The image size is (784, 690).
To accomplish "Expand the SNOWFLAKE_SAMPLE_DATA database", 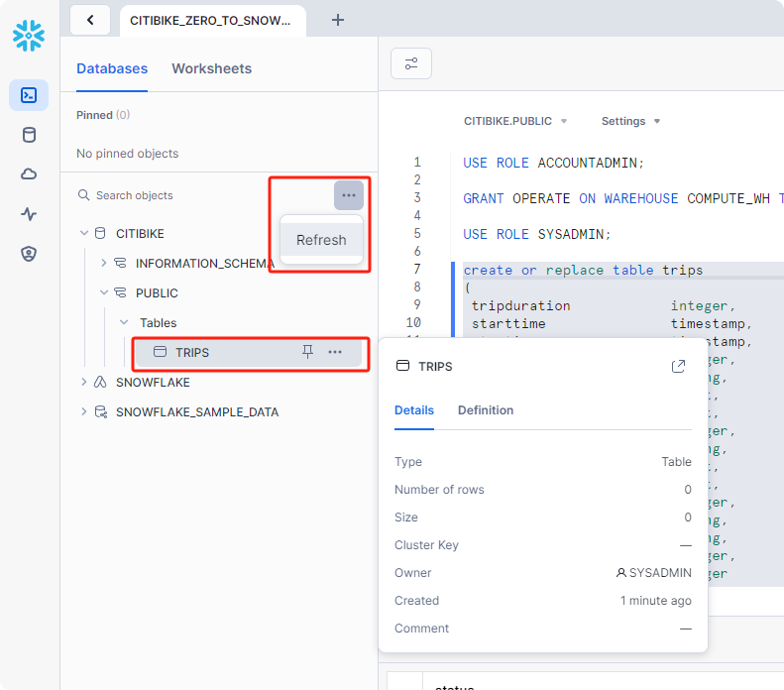I will [x=83, y=411].
